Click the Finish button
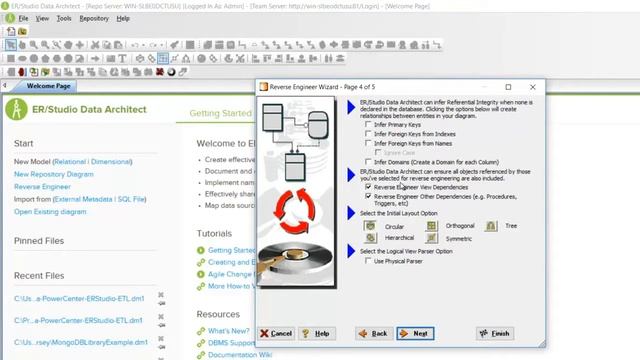The image size is (640, 360). (x=495, y=333)
